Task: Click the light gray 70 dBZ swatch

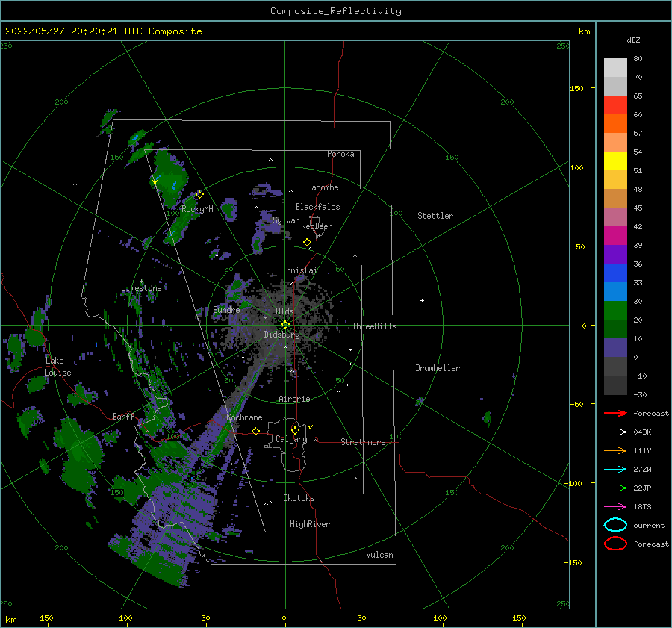Action: pos(615,68)
